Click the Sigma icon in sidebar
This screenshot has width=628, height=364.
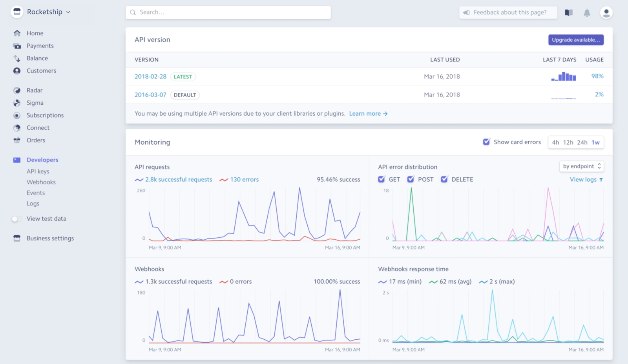[17, 103]
